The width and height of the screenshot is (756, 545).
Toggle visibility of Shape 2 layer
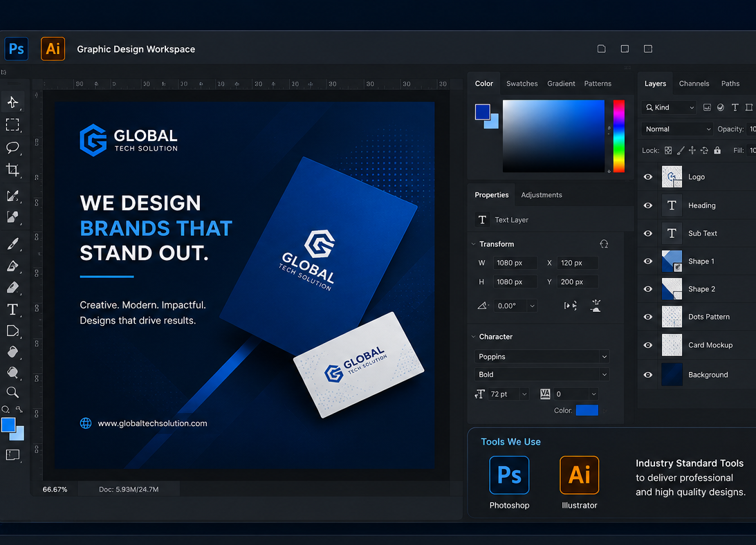pos(648,289)
